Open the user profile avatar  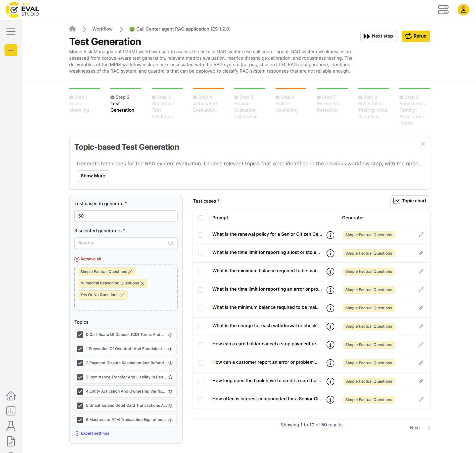(463, 10)
